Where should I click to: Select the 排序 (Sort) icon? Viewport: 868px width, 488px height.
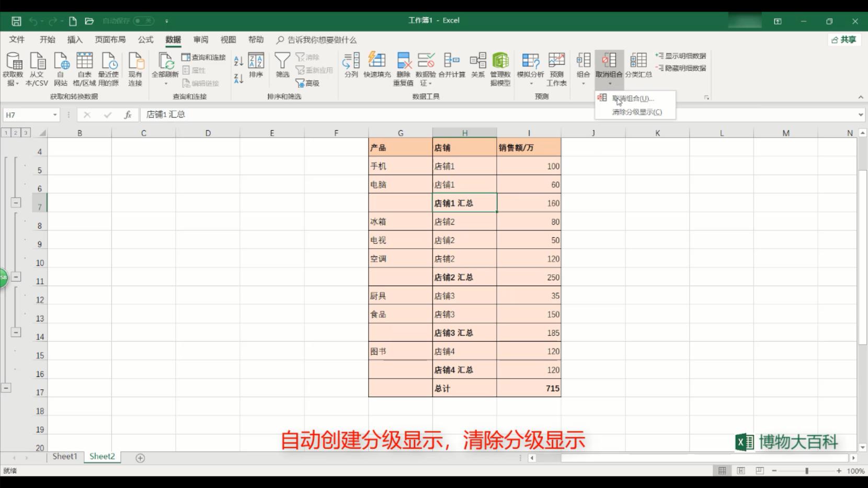tap(256, 65)
